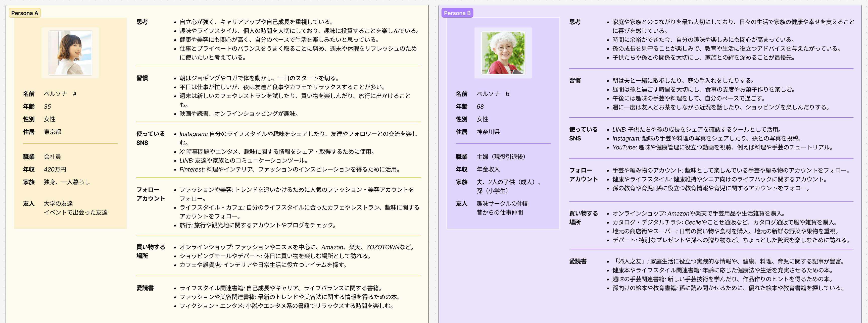Image resolution: width=868 pixels, height=323 pixels.
Task: Select the 会社員 occupation text
Action: click(x=53, y=157)
